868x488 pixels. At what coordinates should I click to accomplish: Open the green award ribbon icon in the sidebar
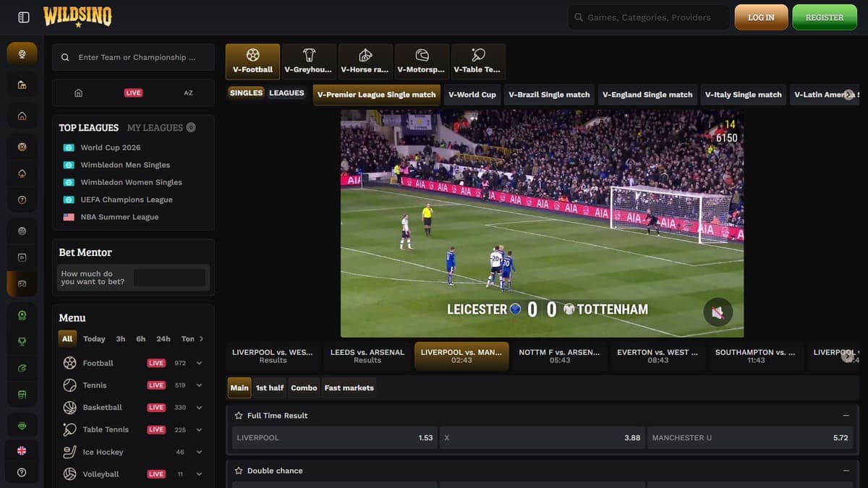pyautogui.click(x=22, y=315)
